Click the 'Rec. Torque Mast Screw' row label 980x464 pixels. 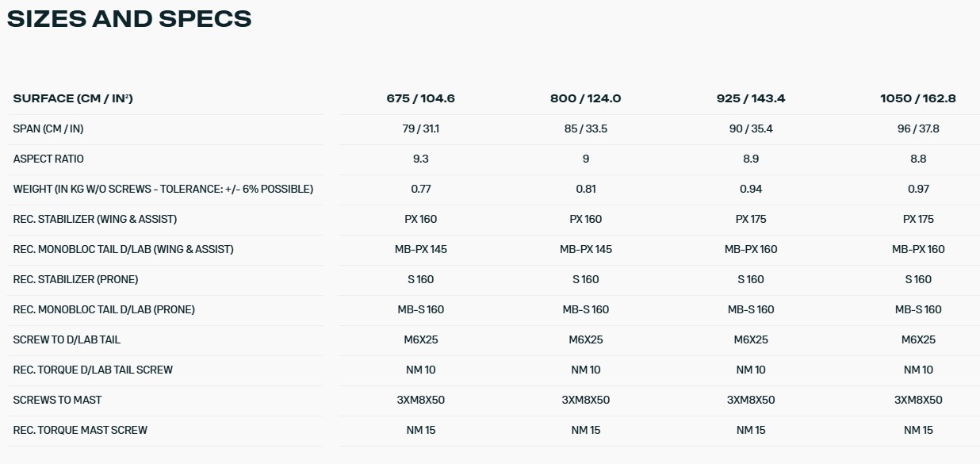80,430
